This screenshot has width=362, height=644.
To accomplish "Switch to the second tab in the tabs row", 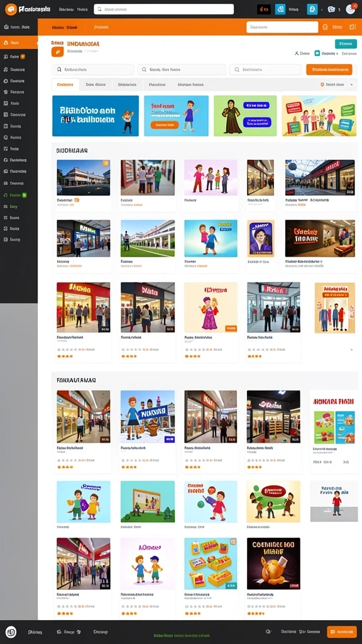I will pos(96,85).
